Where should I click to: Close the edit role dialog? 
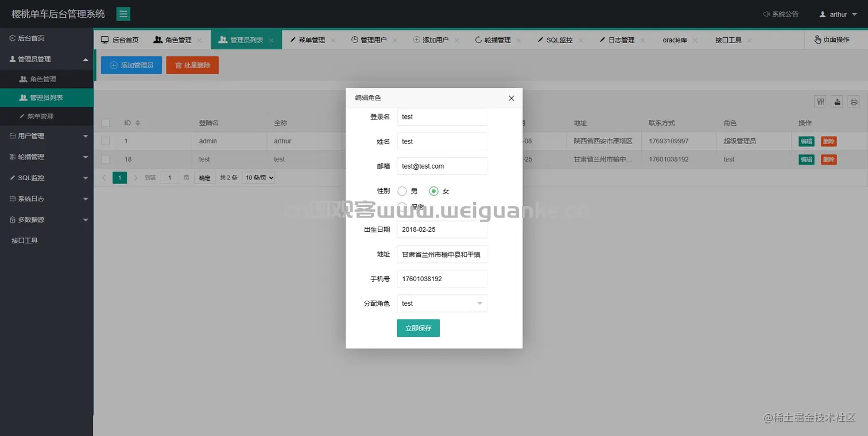click(511, 98)
